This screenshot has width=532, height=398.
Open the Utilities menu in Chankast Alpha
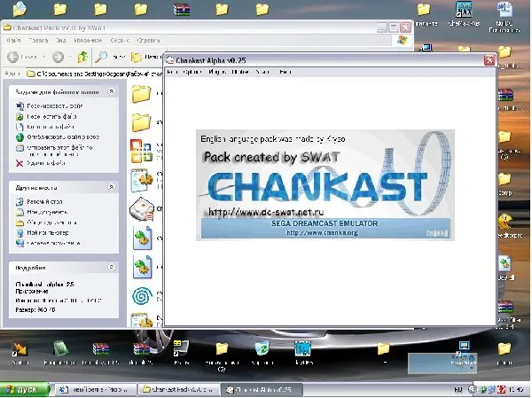click(240, 72)
